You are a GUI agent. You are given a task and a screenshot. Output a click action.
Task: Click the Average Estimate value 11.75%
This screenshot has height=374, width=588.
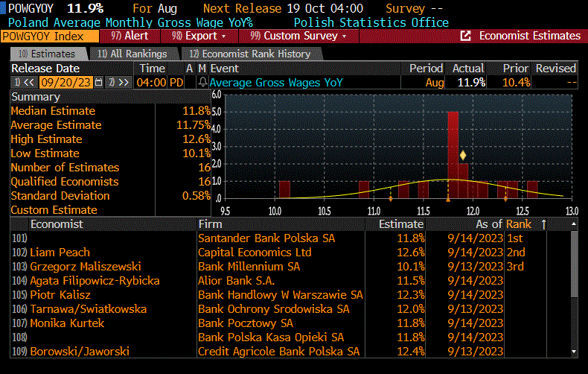click(193, 125)
